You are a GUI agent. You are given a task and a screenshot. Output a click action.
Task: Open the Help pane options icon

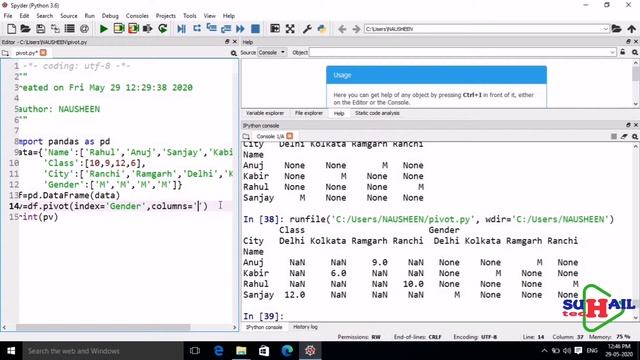point(635,52)
